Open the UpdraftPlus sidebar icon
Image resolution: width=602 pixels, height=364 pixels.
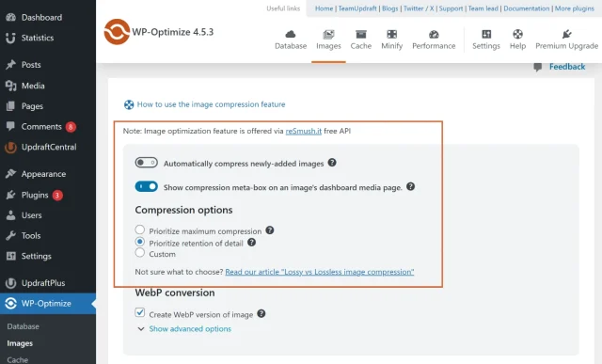[10, 283]
